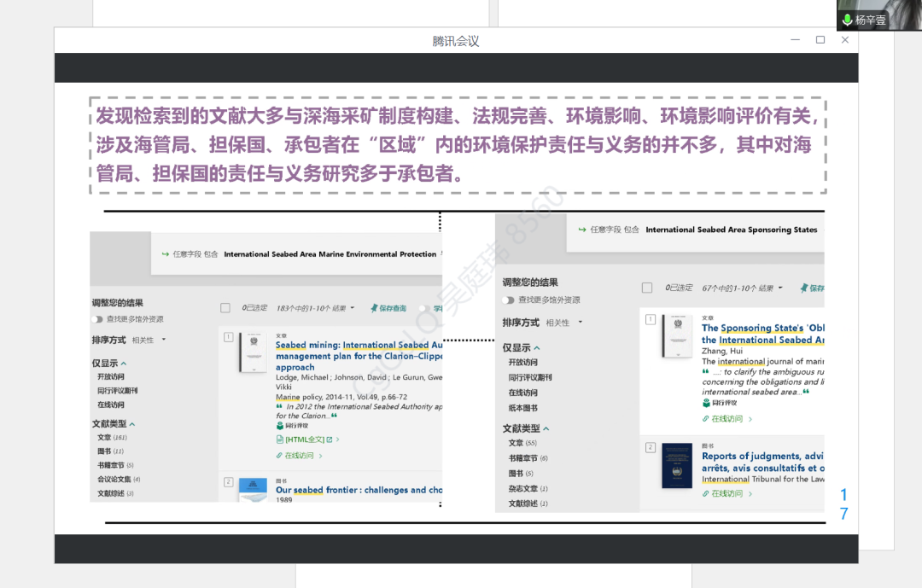Select 文献综述 (1) in right panel
This screenshot has height=588, width=922.
pyautogui.click(x=528, y=504)
